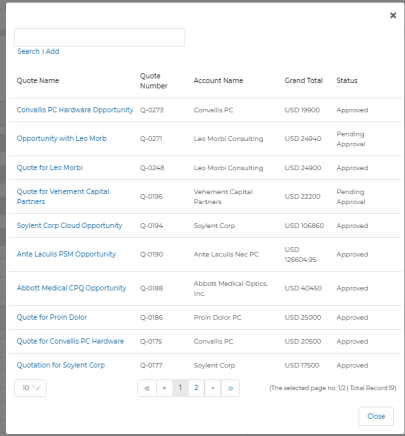
Task: Click quote number Q-0188
Action: point(151,288)
